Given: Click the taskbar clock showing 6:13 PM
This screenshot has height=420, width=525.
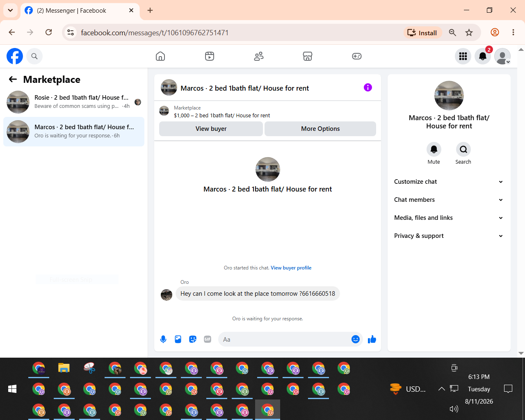Looking at the screenshot, I should click(x=479, y=377).
